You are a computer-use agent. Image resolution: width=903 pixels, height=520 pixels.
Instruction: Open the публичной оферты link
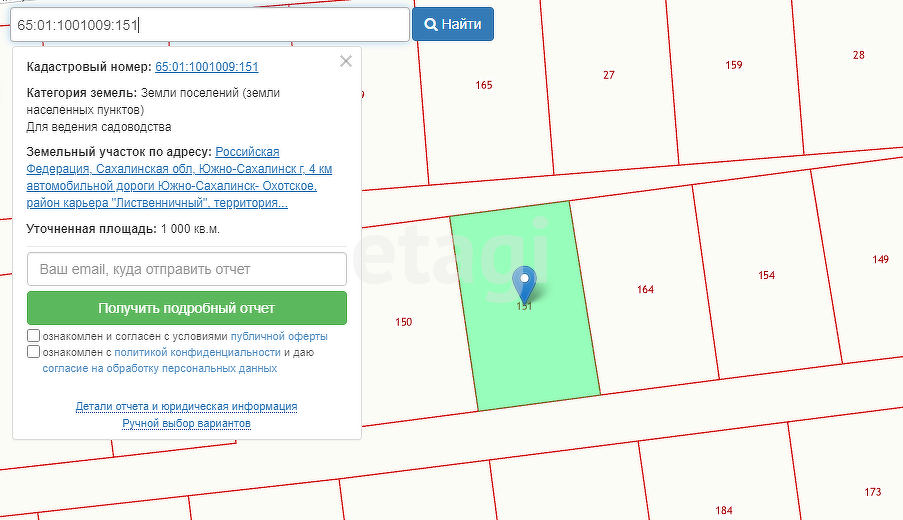point(279,337)
